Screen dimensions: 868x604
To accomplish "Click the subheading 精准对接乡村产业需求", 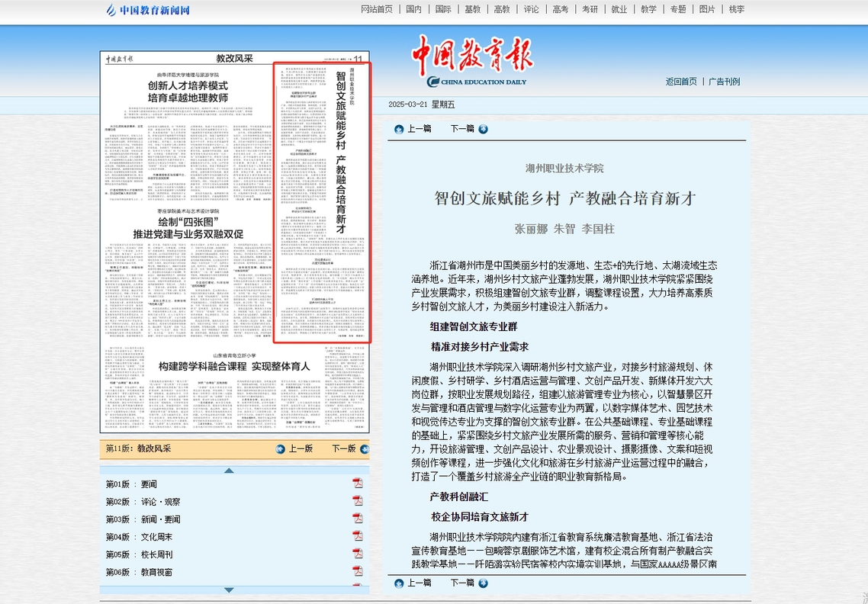I will 480,346.
